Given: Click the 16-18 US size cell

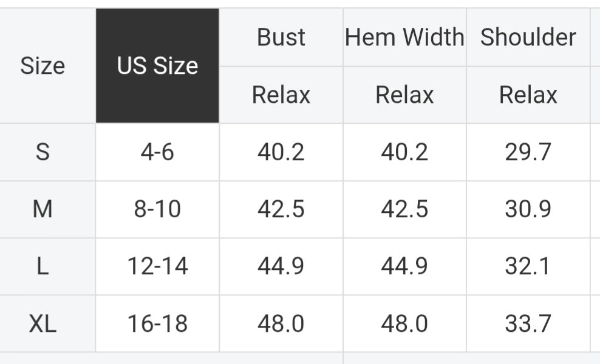Looking at the screenshot, I should [157, 323].
